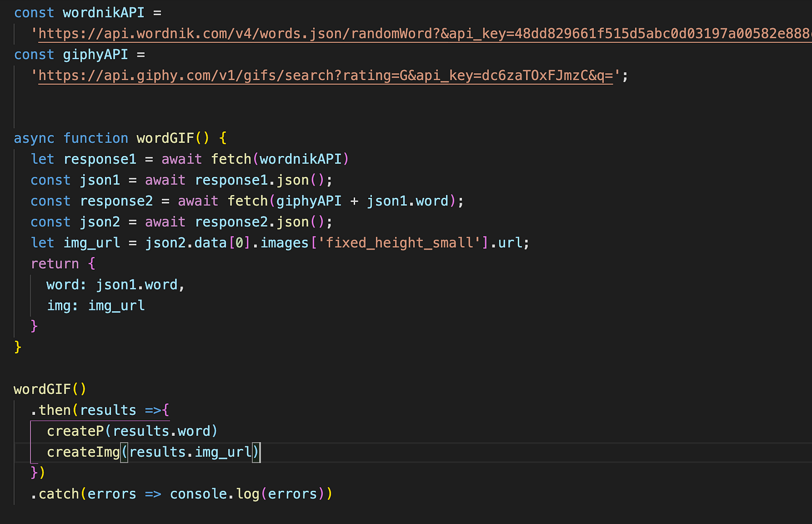Click the createImg function call
Image resolution: width=812 pixels, height=524 pixels.
[84, 451]
